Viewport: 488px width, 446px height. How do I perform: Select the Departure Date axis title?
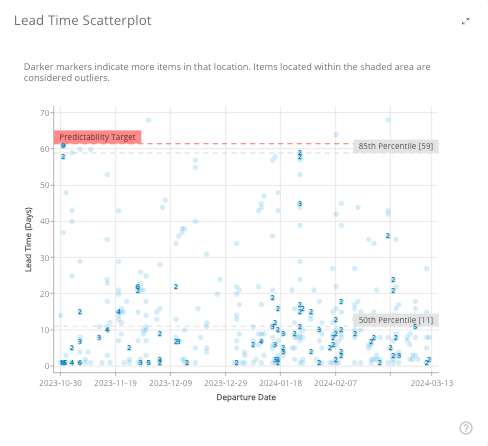(x=246, y=397)
